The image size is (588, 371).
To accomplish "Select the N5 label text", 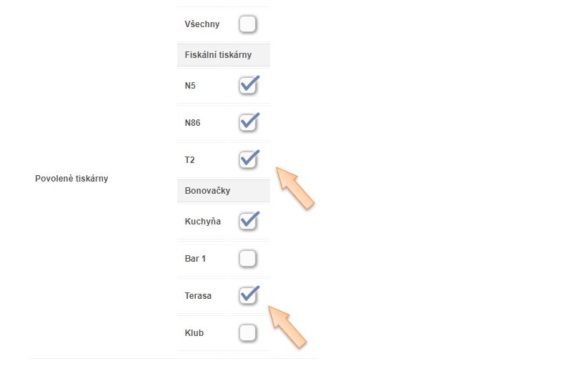I will 190,86.
